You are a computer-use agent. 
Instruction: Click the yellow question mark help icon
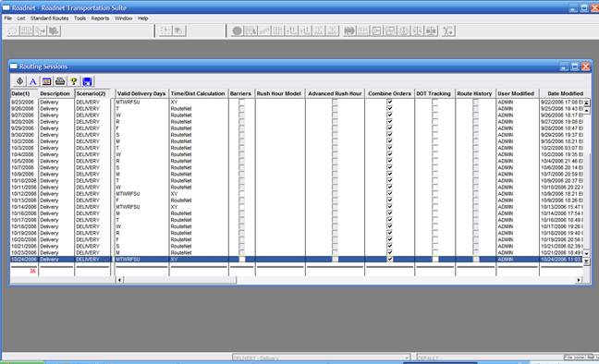pos(73,81)
